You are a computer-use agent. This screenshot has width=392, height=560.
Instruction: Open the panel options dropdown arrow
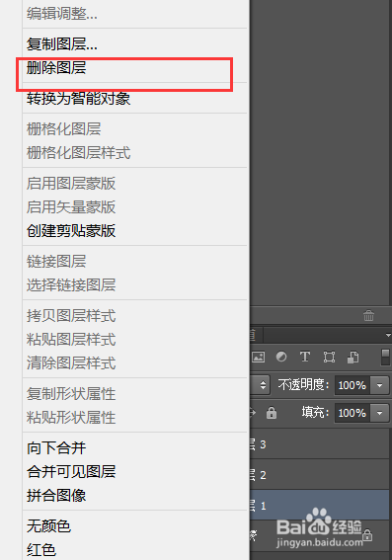tap(388, 335)
